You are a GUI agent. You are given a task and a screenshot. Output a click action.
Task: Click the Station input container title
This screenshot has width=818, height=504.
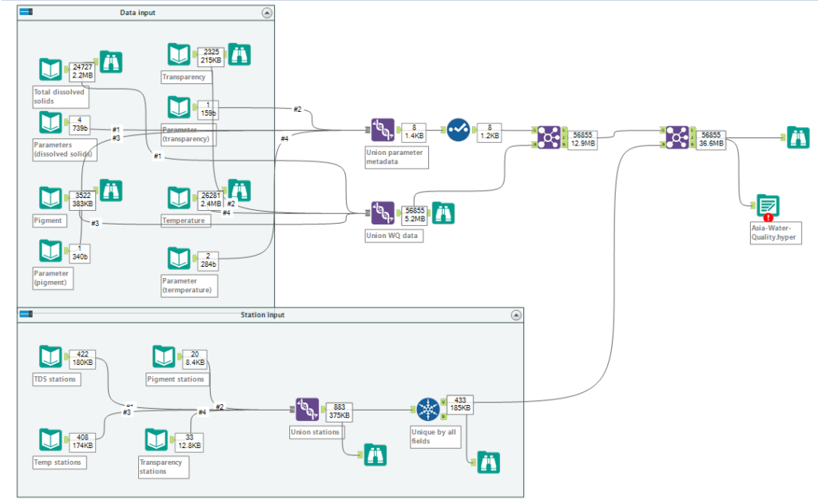[x=262, y=315]
